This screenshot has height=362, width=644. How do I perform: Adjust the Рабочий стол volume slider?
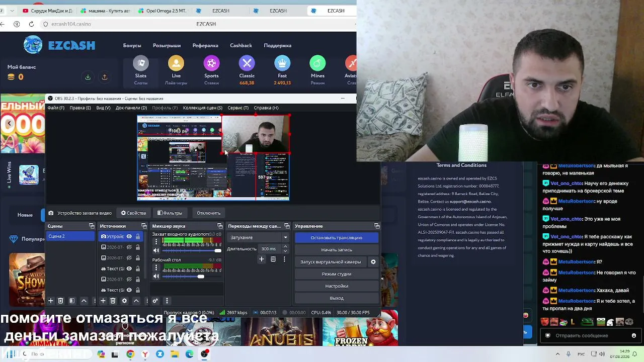(x=192, y=276)
